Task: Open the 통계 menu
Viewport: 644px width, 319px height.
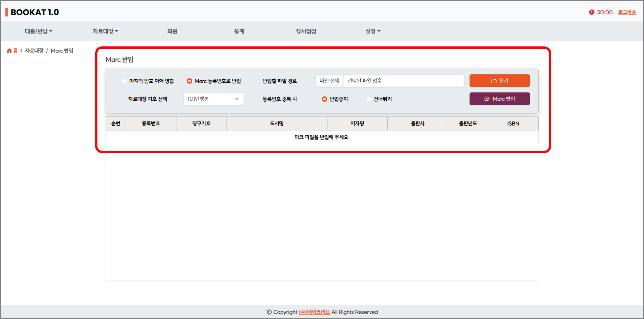Action: click(239, 31)
